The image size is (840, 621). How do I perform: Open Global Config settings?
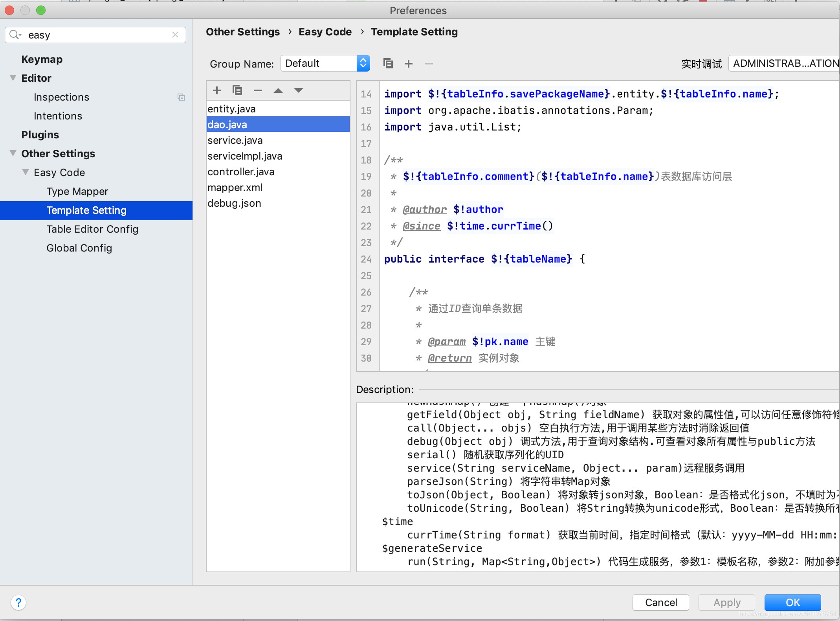(79, 248)
